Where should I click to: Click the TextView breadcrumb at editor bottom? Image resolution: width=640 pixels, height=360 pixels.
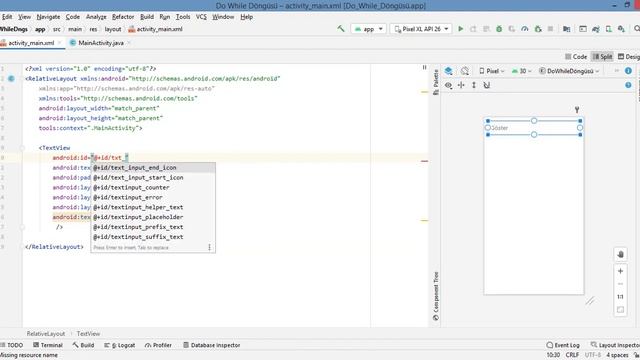click(88, 333)
